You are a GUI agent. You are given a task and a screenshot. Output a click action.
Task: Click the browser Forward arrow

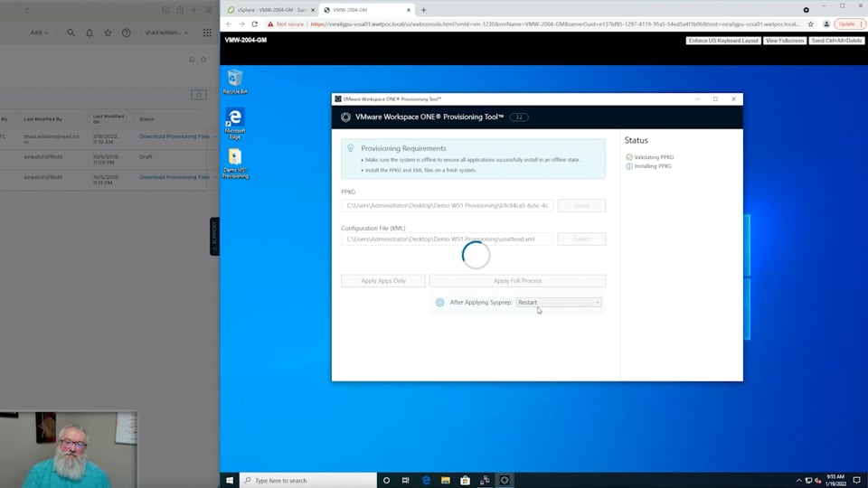pyautogui.click(x=241, y=24)
